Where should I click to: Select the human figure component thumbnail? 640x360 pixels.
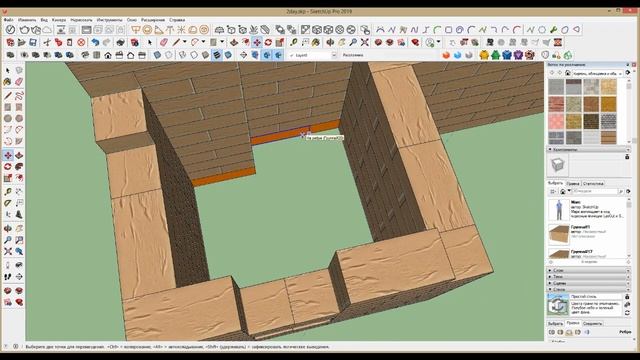(559, 210)
